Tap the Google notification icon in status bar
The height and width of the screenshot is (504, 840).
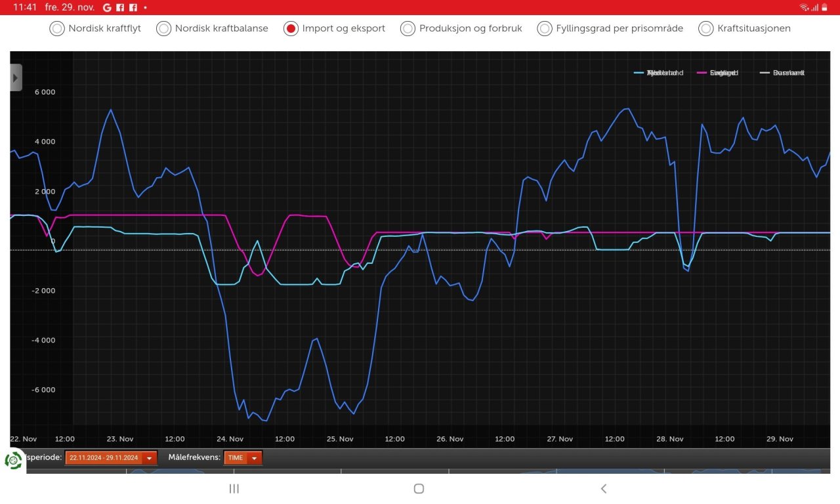pyautogui.click(x=108, y=7)
